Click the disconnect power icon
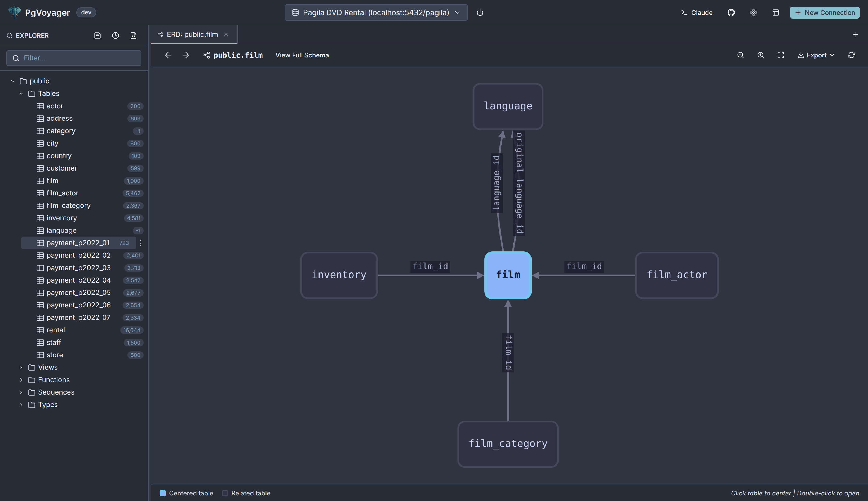The height and width of the screenshot is (501, 868). pyautogui.click(x=480, y=13)
